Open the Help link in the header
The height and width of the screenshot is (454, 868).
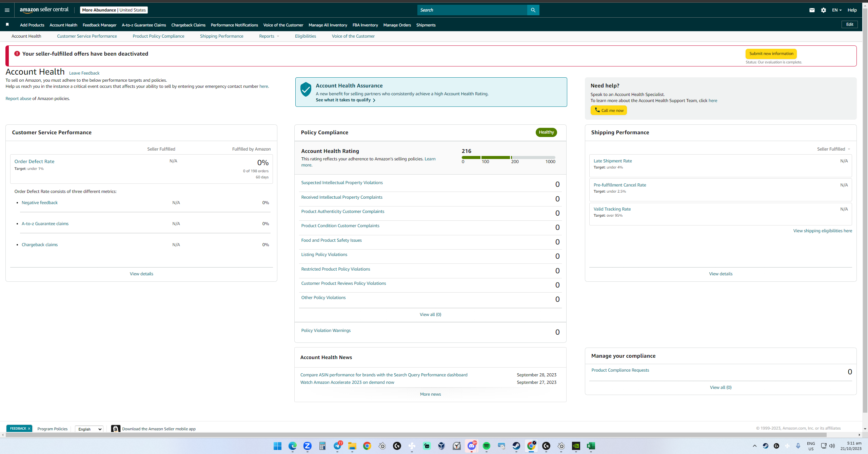coord(852,10)
